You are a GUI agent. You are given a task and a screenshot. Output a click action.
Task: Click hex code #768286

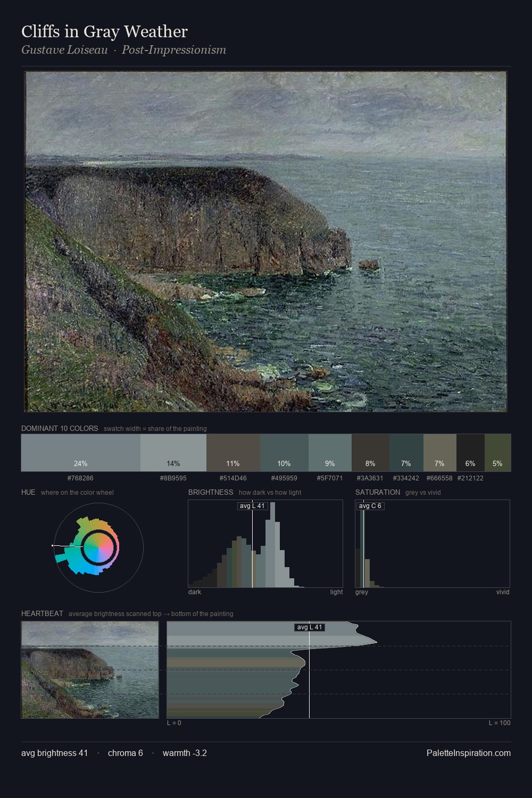[x=81, y=478]
